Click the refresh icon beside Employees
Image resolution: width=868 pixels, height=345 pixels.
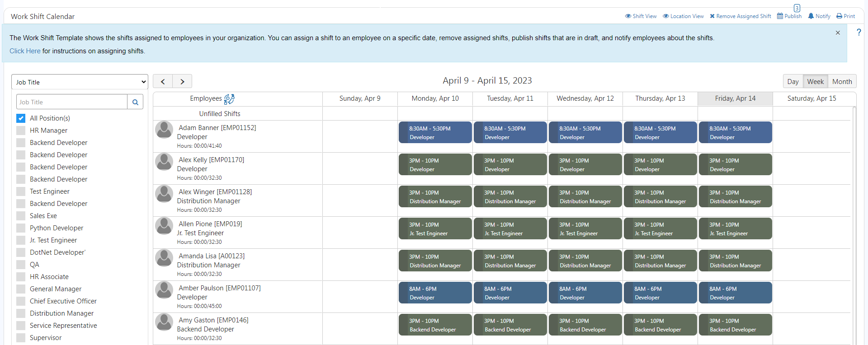(229, 99)
